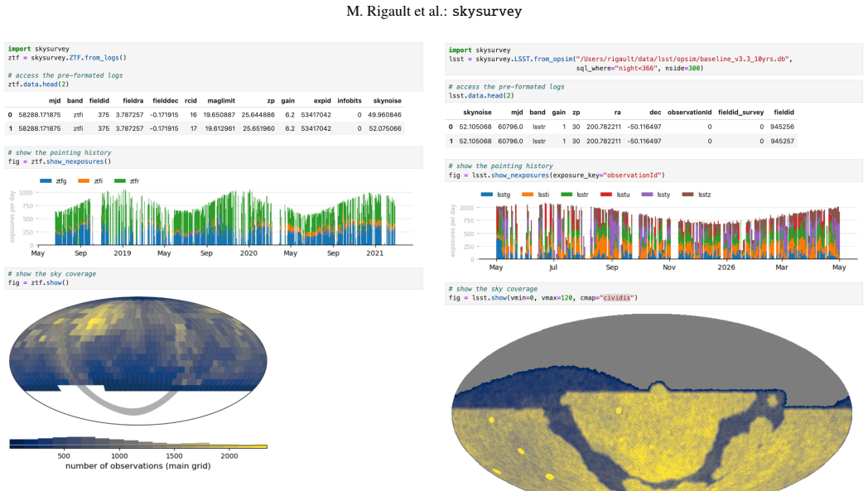
Task: Select the lssty purple legend swatch
Action: pyautogui.click(x=647, y=195)
